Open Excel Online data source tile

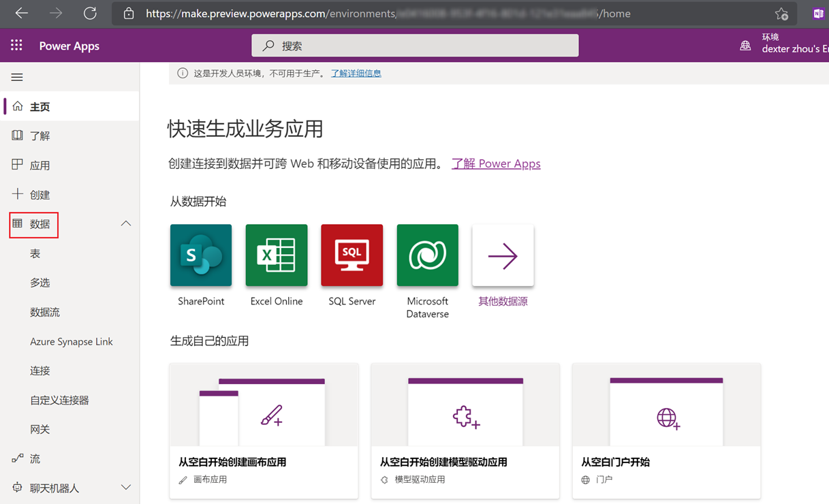pos(277,255)
